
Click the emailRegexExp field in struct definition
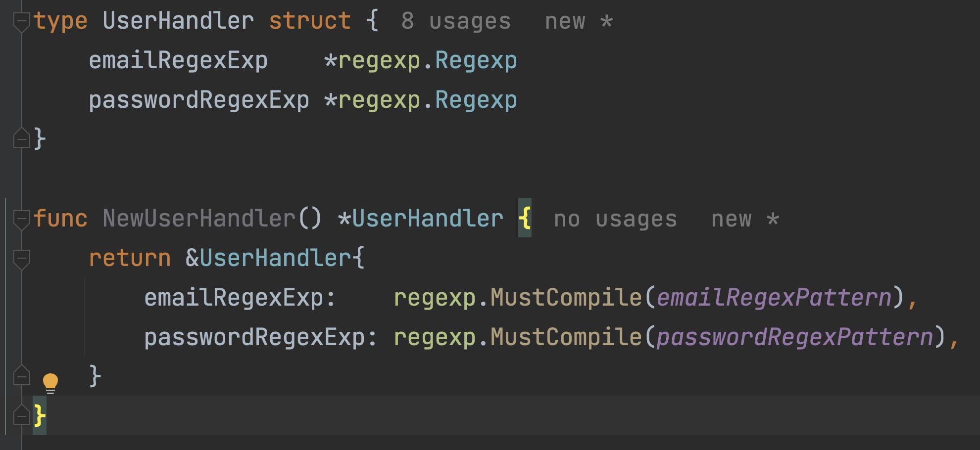pos(178,61)
